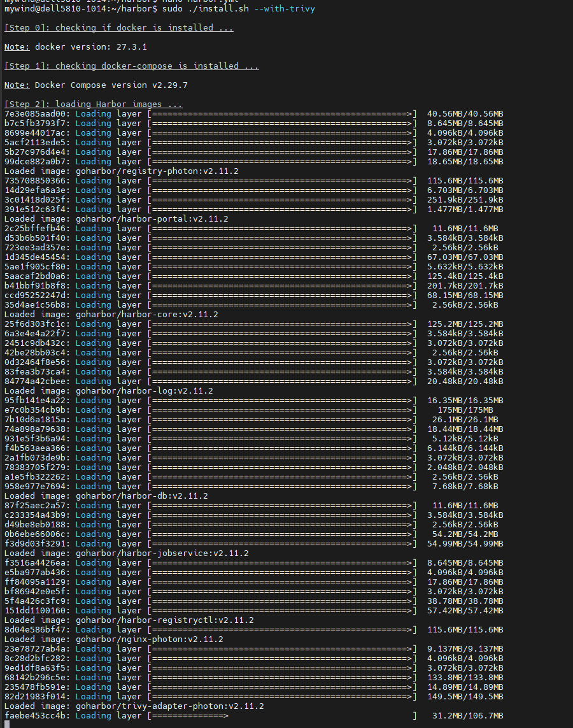Click 'Docker Compose version v2.29.7' note
The height and width of the screenshot is (728, 573).
tap(96, 85)
